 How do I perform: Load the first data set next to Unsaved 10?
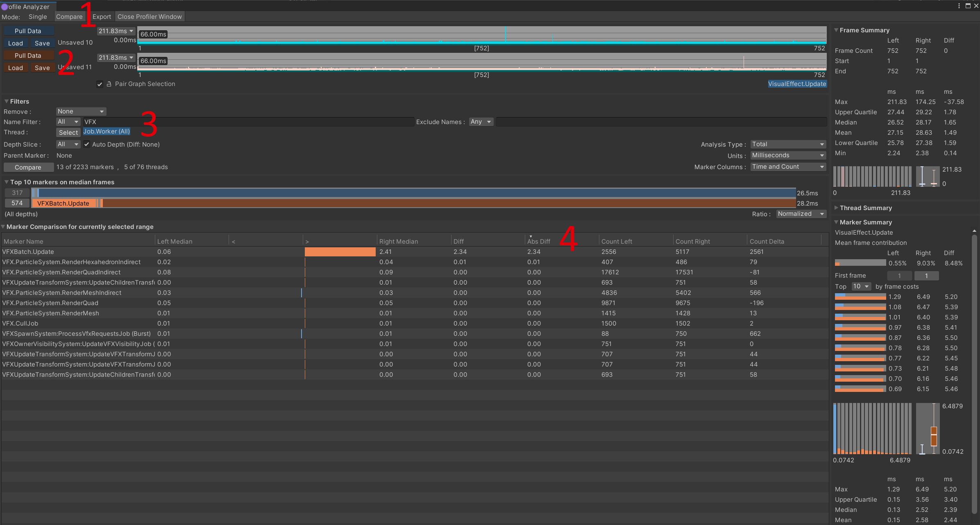coord(16,43)
